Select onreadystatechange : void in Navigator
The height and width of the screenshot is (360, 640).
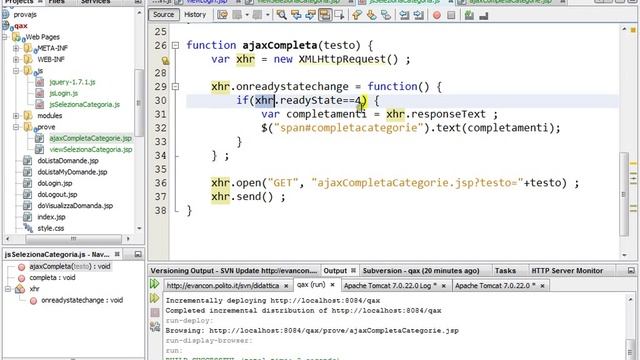82,300
